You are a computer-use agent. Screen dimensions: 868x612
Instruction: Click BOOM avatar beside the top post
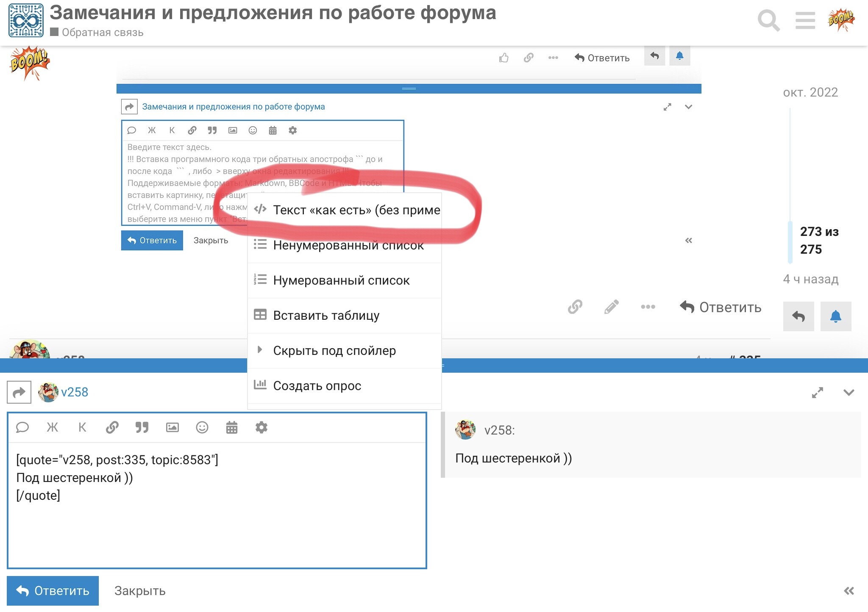click(30, 64)
